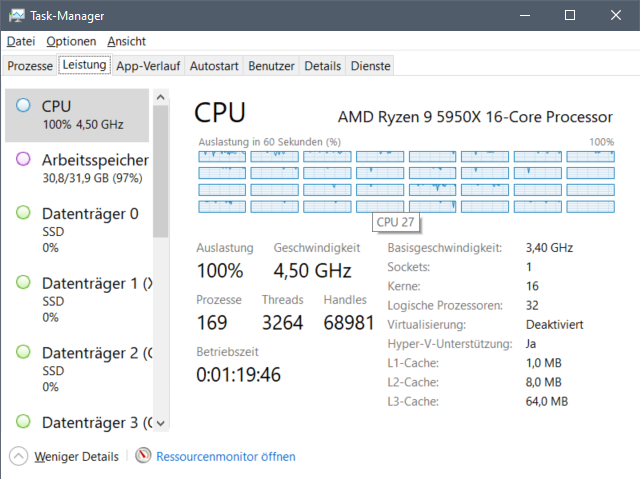Switch to the Prozesse tab
This screenshot has height=479, width=640.
click(30, 66)
